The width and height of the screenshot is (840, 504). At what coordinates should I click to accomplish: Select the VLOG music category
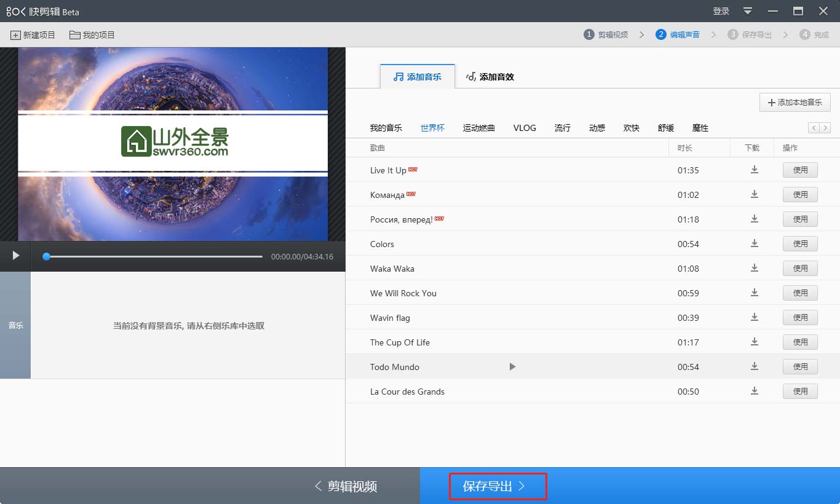point(525,128)
